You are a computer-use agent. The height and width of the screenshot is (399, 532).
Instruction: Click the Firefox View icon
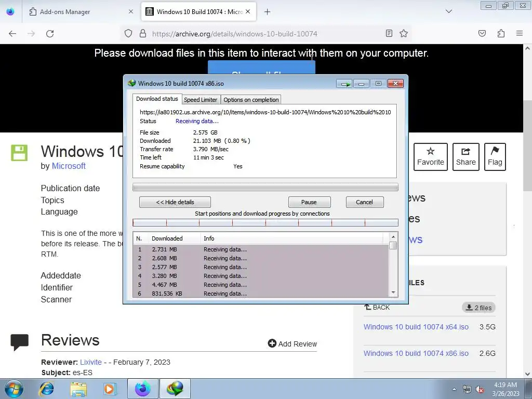10,11
